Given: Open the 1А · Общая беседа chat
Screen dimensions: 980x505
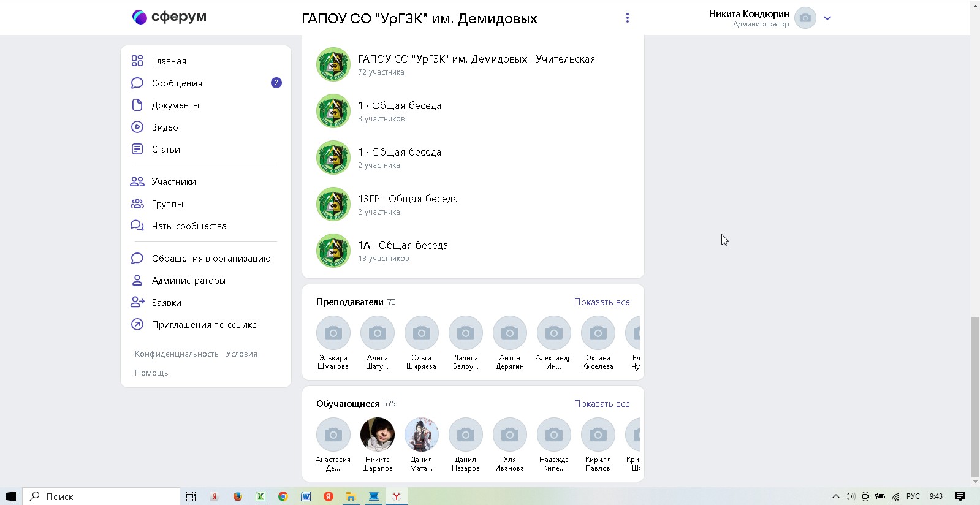Looking at the screenshot, I should coord(473,251).
